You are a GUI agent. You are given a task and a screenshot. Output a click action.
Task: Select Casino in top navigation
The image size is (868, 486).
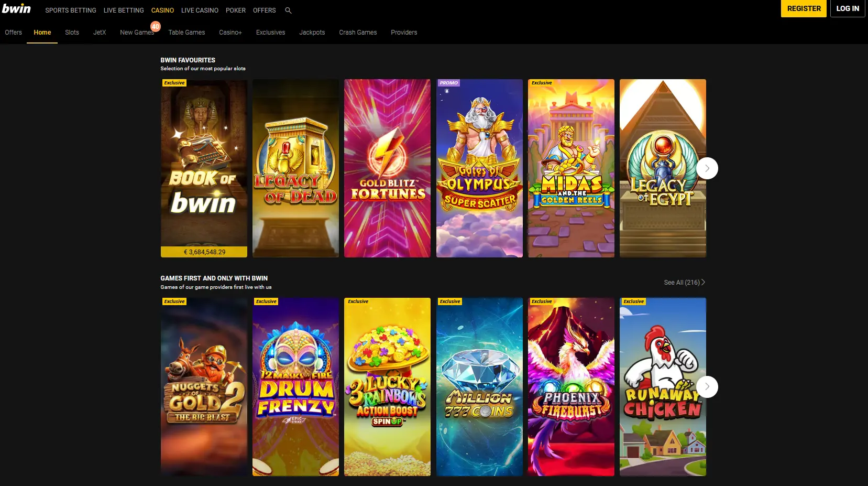point(162,10)
